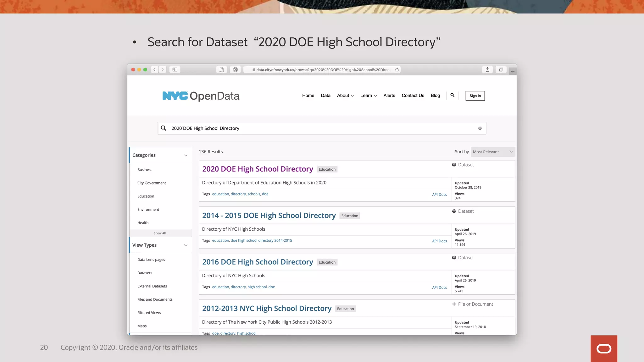This screenshot has width=644, height=362.
Task: Select Data Lens pages view type
Action: tap(151, 260)
